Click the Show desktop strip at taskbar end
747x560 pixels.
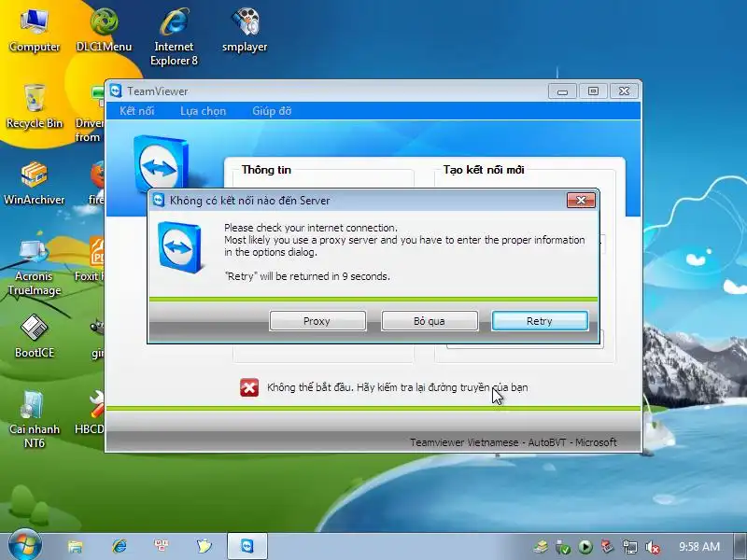740,547
